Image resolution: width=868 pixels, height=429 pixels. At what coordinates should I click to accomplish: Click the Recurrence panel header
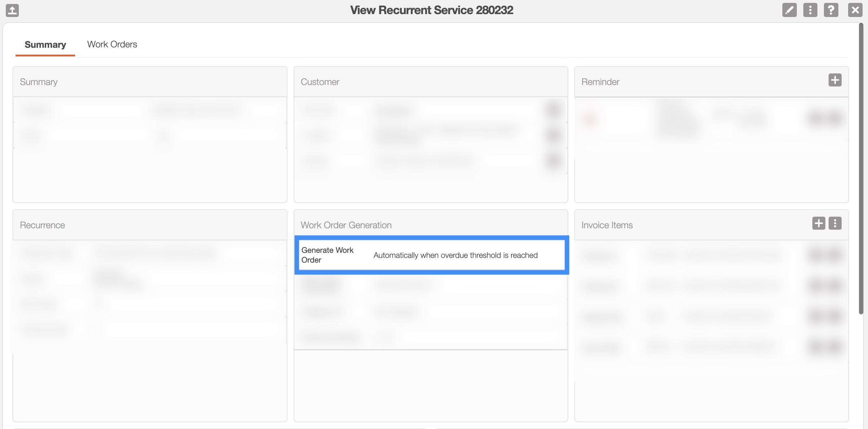point(42,225)
